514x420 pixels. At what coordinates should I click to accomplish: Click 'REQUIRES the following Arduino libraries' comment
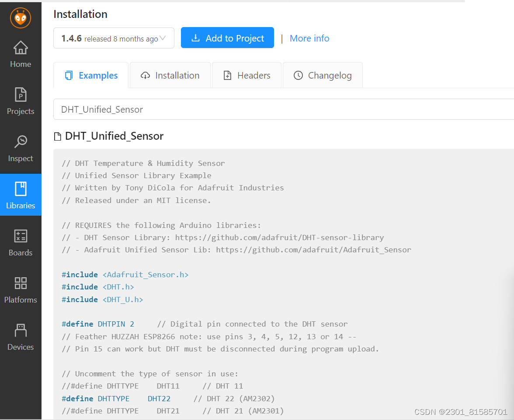(161, 225)
